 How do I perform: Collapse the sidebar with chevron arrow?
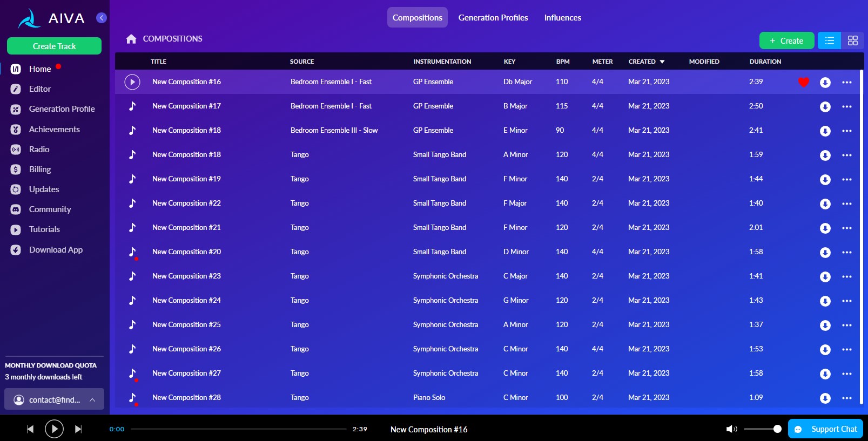[101, 18]
